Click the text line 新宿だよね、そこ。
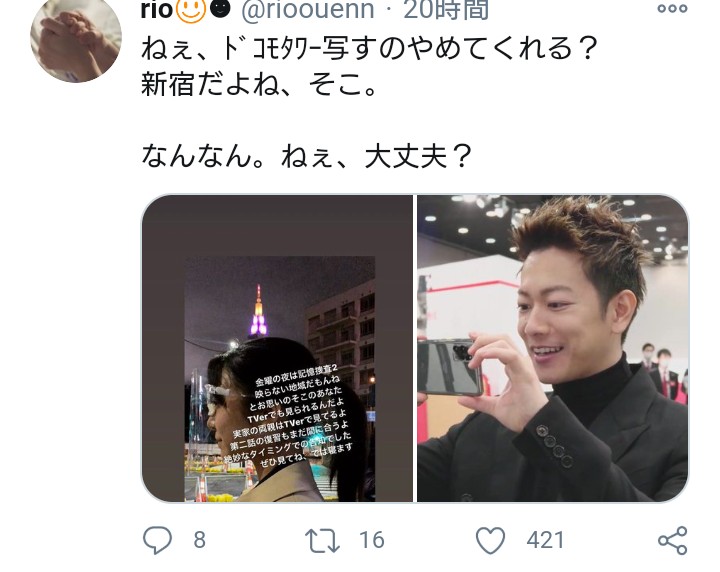Screen dimensions: 720x572 259,84
